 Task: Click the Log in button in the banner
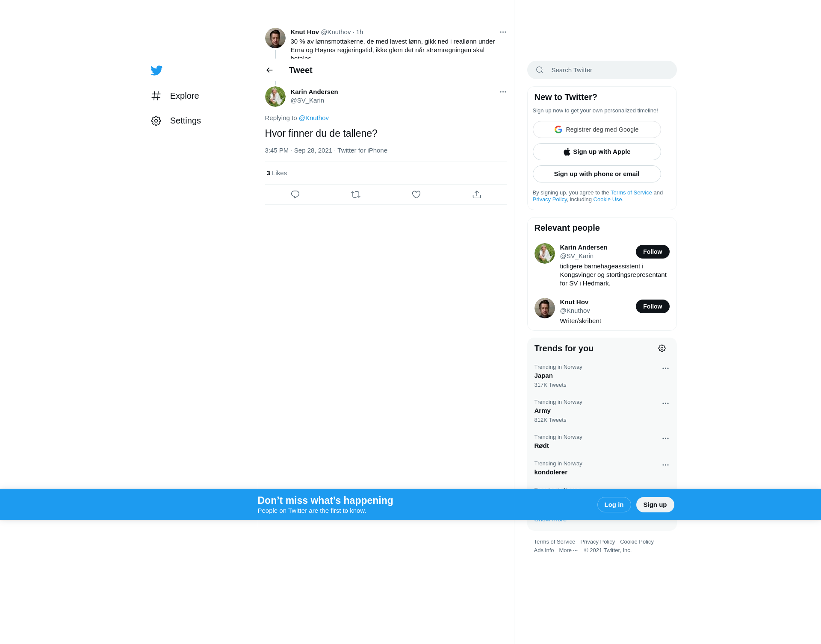coord(614,505)
